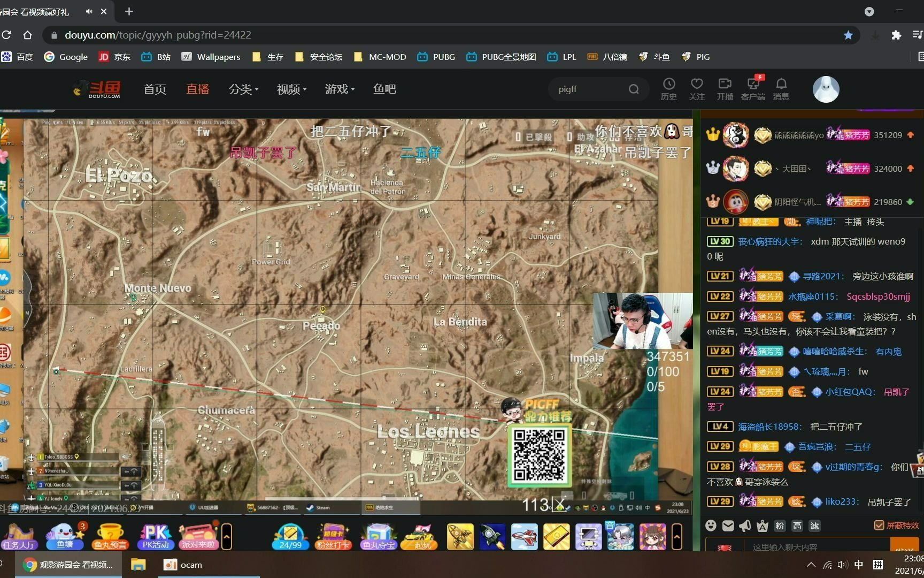The image size is (924, 578).
Task: Open the Chrome extensions puzzle icon
Action: point(896,35)
